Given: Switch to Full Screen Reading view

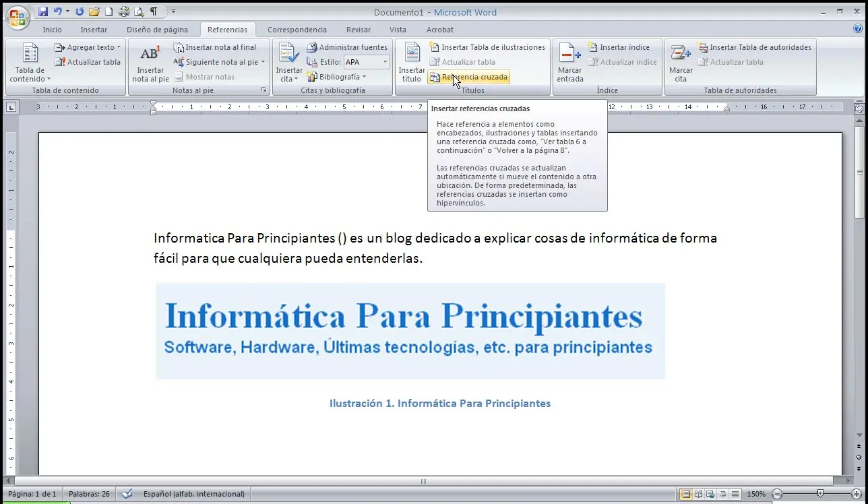Looking at the screenshot, I should click(698, 494).
